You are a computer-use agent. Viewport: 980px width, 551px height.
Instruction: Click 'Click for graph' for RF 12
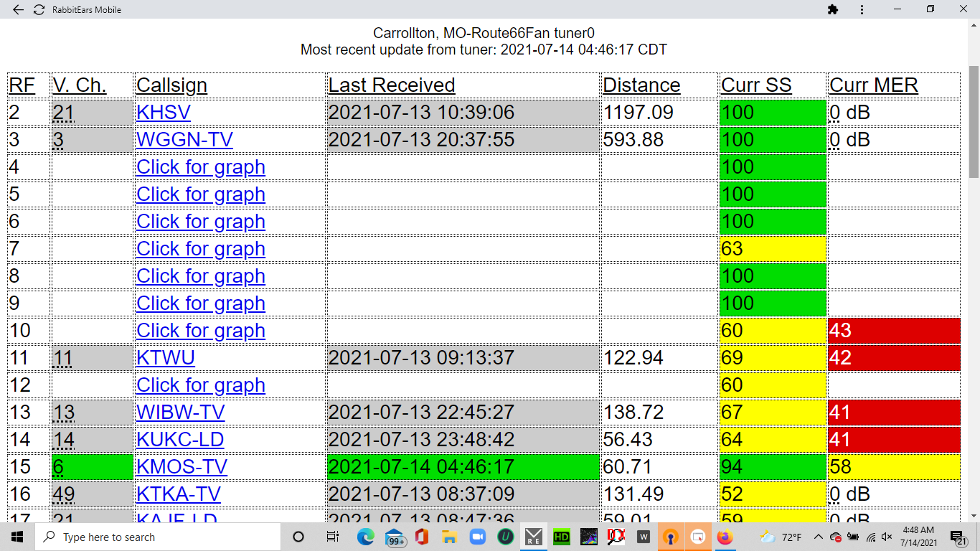click(x=201, y=385)
